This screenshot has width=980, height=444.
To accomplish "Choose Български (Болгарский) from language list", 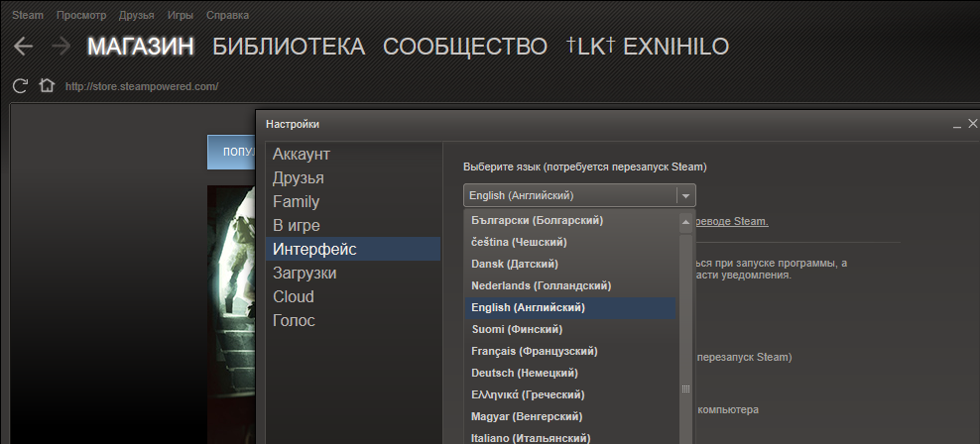I will click(x=570, y=220).
